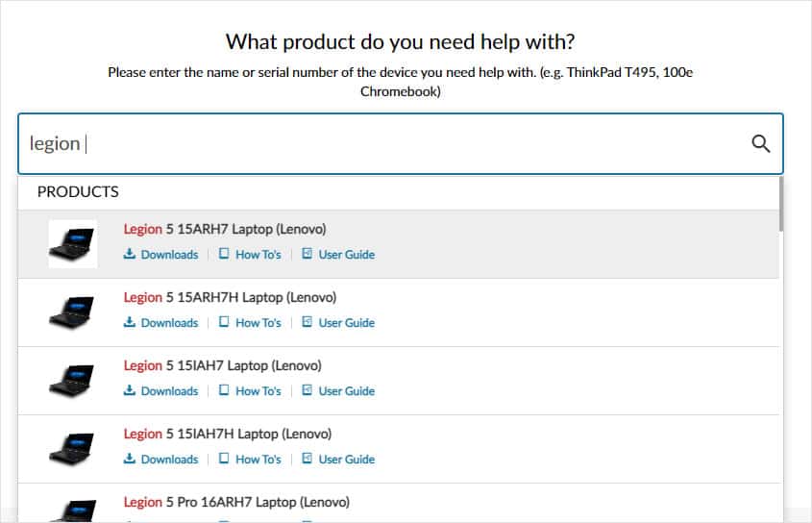This screenshot has height=523, width=812.
Task: Open Downloads for Legion 5 15ARH7H
Action: pyautogui.click(x=161, y=323)
